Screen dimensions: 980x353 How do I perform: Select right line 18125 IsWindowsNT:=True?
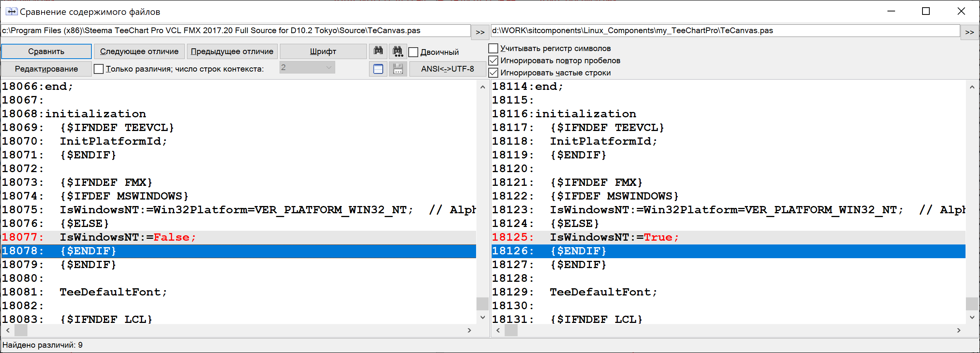pyautogui.click(x=729, y=237)
